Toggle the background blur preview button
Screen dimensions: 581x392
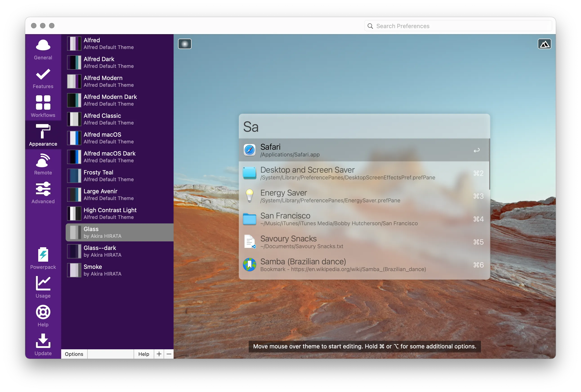pyautogui.click(x=185, y=44)
